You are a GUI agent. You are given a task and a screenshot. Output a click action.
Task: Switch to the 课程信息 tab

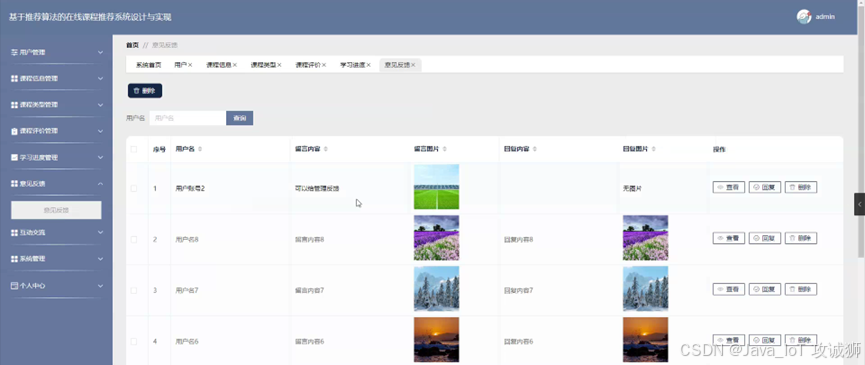(218, 65)
